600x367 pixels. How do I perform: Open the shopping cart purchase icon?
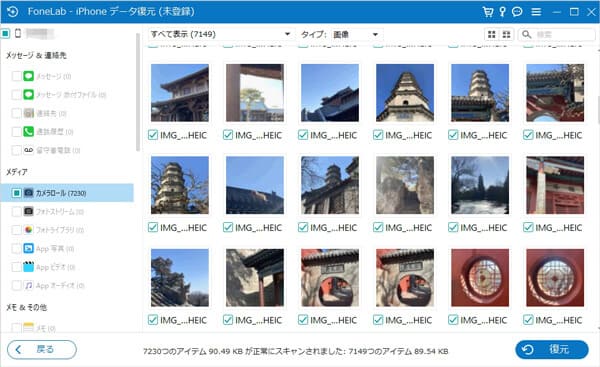tap(488, 12)
